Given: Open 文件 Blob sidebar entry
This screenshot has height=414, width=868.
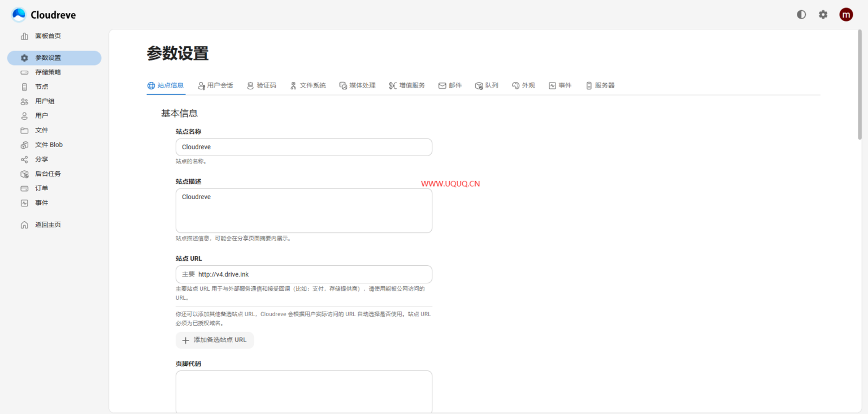Looking at the screenshot, I should click(x=54, y=145).
